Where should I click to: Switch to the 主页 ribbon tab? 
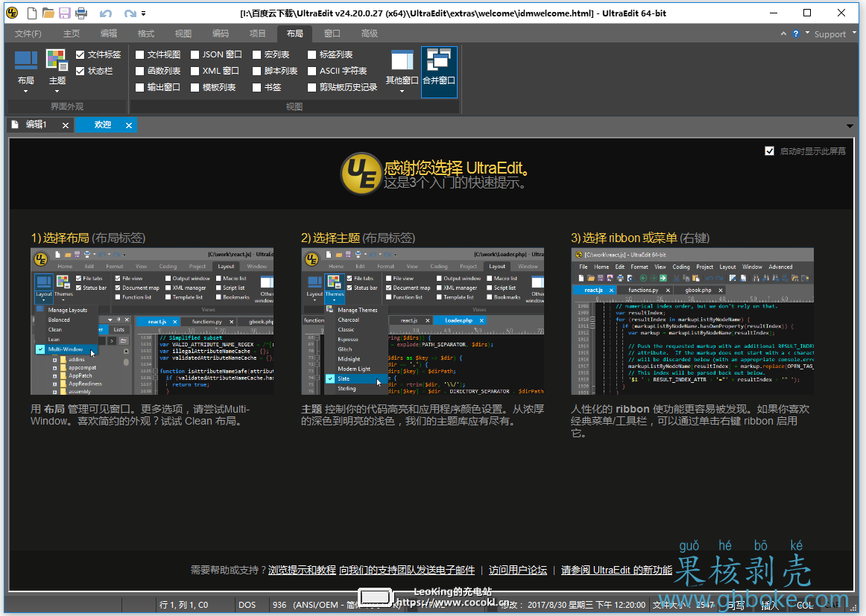(72, 34)
